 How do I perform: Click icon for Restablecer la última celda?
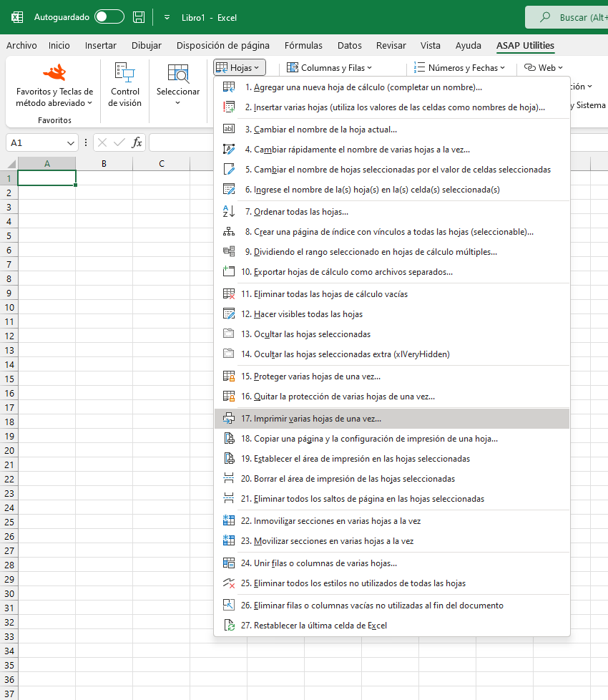coord(229,626)
